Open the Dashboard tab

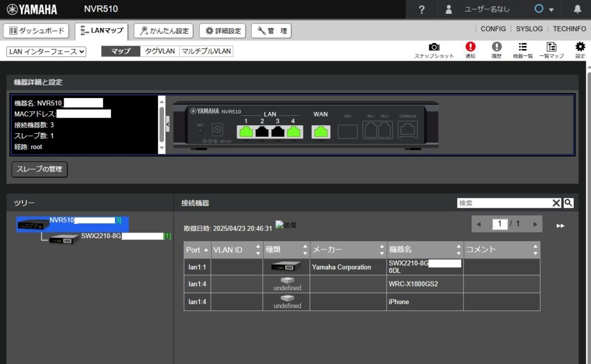36,31
